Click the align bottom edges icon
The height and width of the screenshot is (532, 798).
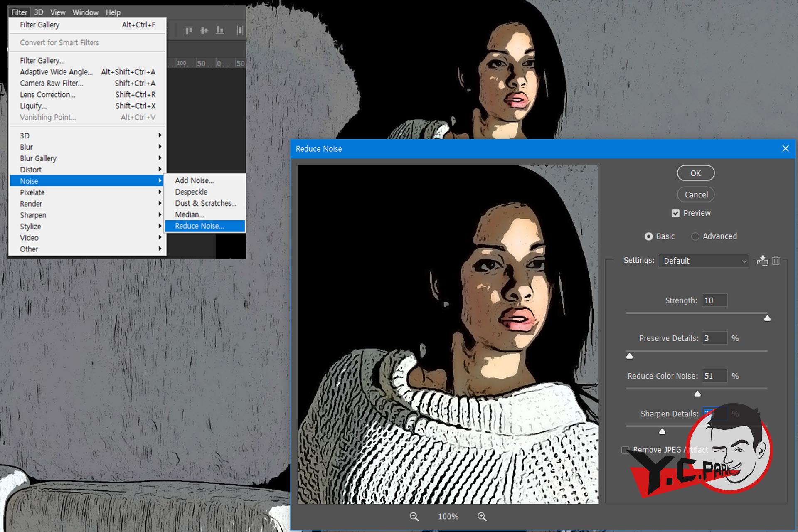click(x=220, y=30)
